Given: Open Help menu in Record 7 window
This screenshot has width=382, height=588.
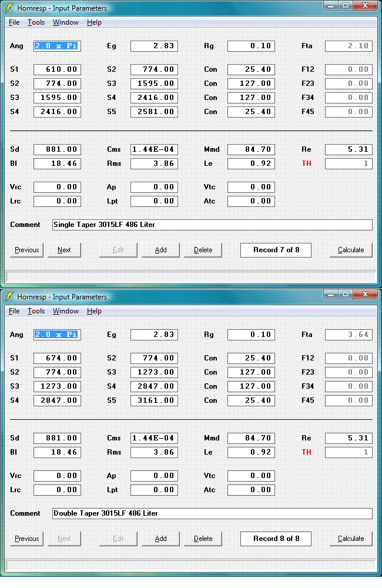Looking at the screenshot, I should pos(94,22).
